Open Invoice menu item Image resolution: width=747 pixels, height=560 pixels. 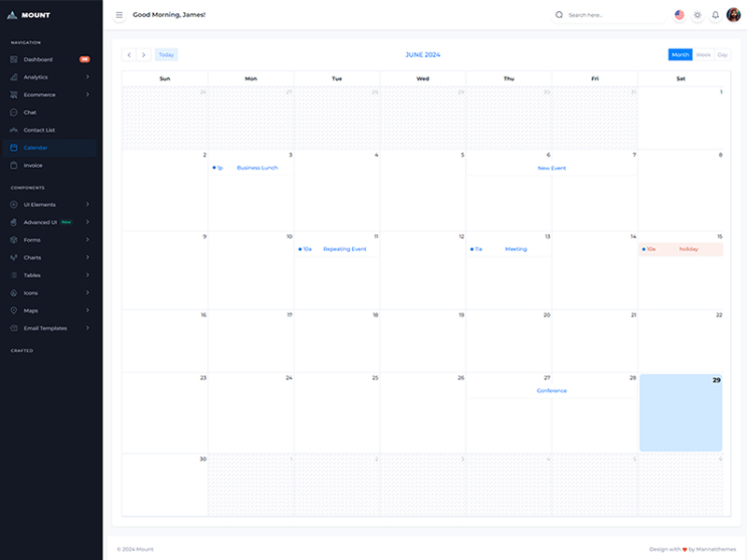[50, 165]
